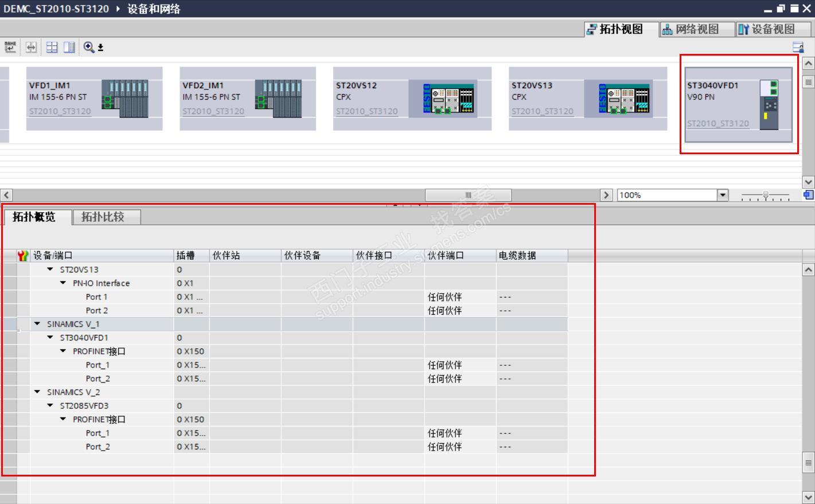This screenshot has width=815, height=504.
Task: Click the down arrow of table vertical scrollbar
Action: tap(809, 498)
